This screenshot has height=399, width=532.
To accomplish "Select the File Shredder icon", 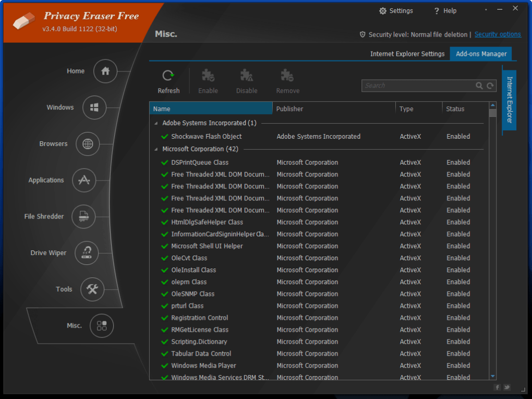I will pos(84,216).
